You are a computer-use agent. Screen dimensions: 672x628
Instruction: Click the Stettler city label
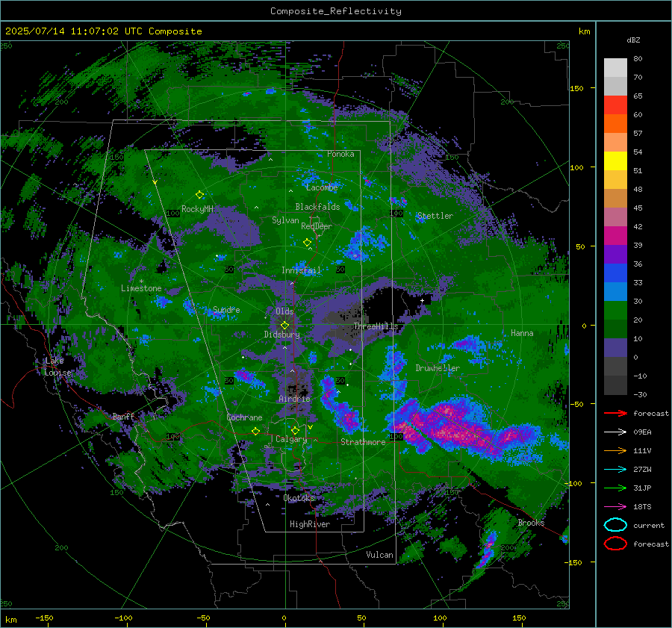pos(435,216)
